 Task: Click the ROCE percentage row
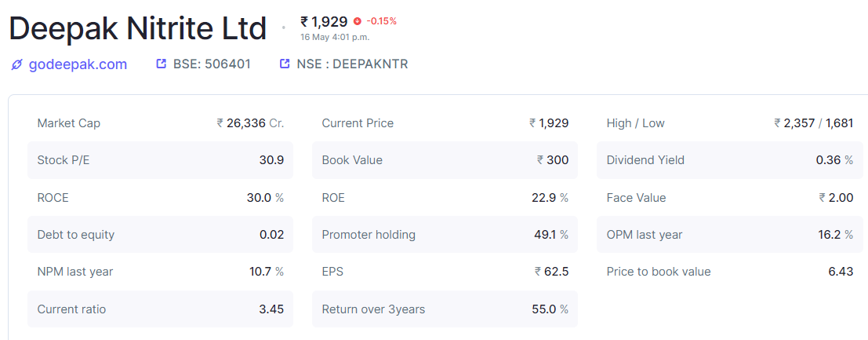pos(160,198)
